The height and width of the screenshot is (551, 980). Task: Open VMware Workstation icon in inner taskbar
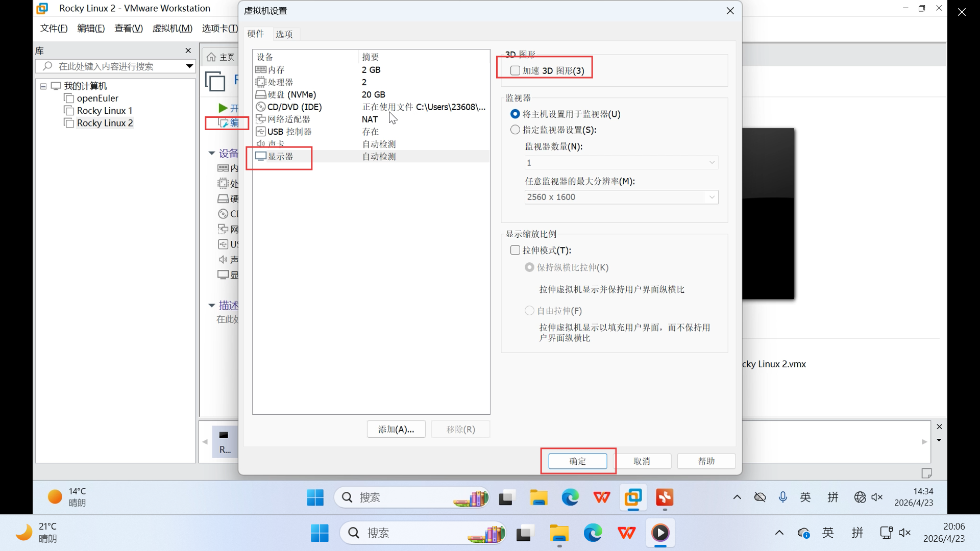[x=633, y=497]
